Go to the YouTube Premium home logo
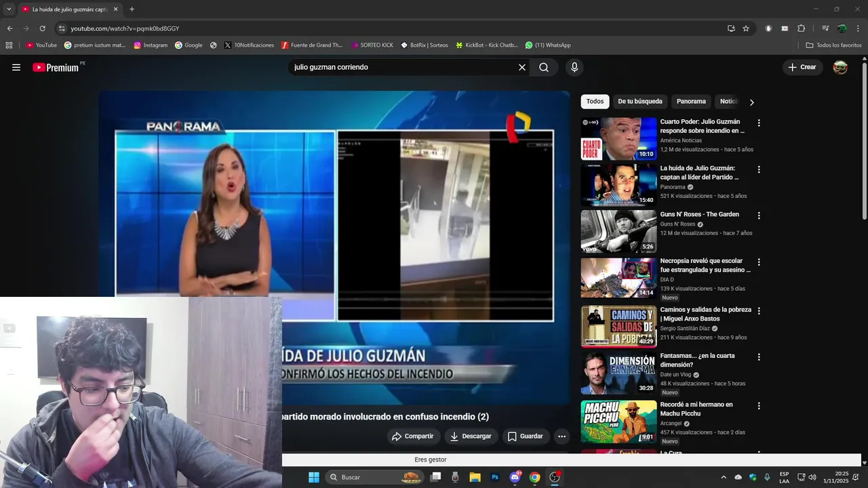 56,67
